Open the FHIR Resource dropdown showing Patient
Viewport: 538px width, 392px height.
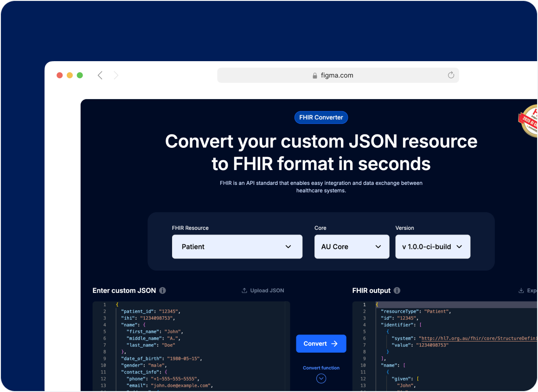tap(237, 247)
